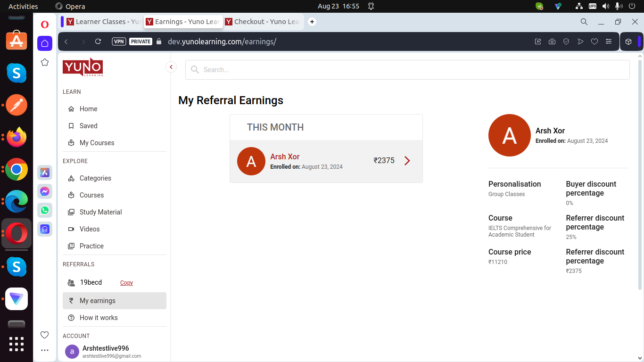Switch to Checkout - Yuno Learning tab
Image resolution: width=644 pixels, height=362 pixels.
(x=263, y=22)
